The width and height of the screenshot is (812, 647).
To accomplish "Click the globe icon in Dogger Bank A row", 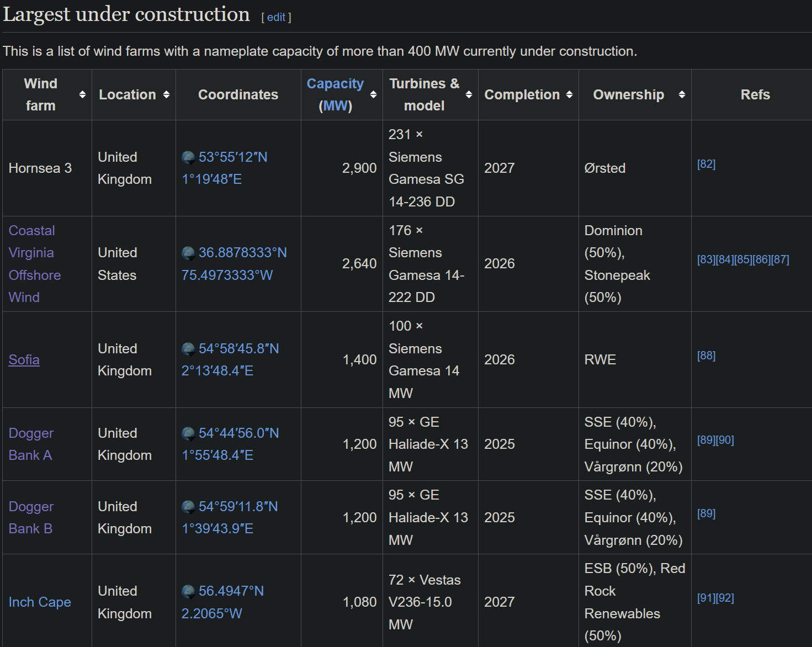I will pyautogui.click(x=188, y=434).
